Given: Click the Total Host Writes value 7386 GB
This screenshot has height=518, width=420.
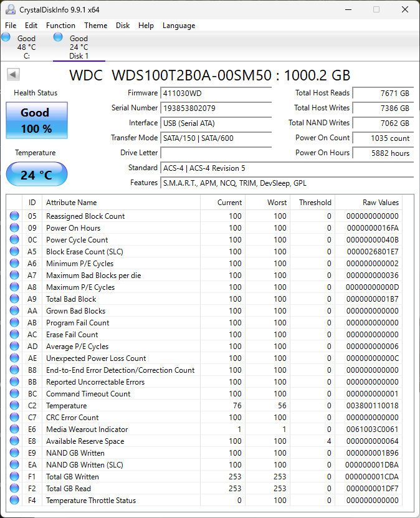Looking at the screenshot, I should [383, 108].
